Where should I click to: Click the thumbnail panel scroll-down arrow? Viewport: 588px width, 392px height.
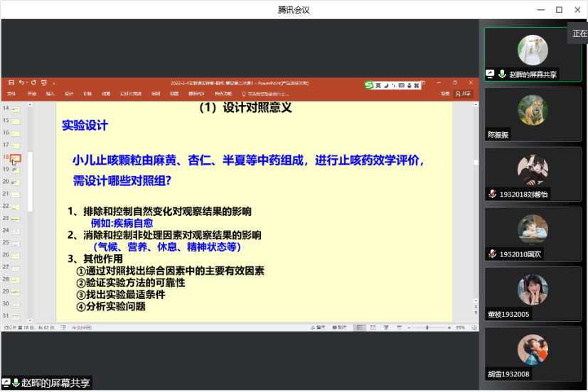pyautogui.click(x=30, y=320)
